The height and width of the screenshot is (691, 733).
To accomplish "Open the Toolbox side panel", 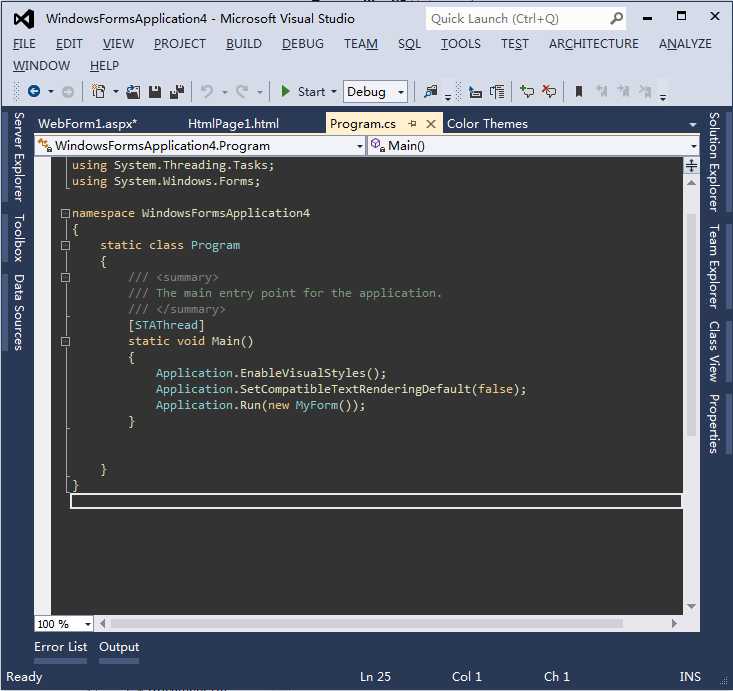I will click(18, 238).
